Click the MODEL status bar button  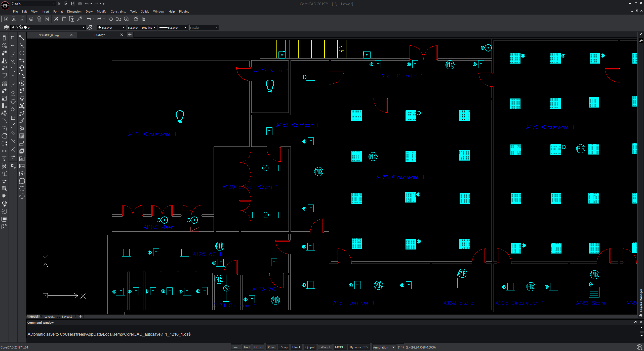pyautogui.click(x=340, y=347)
